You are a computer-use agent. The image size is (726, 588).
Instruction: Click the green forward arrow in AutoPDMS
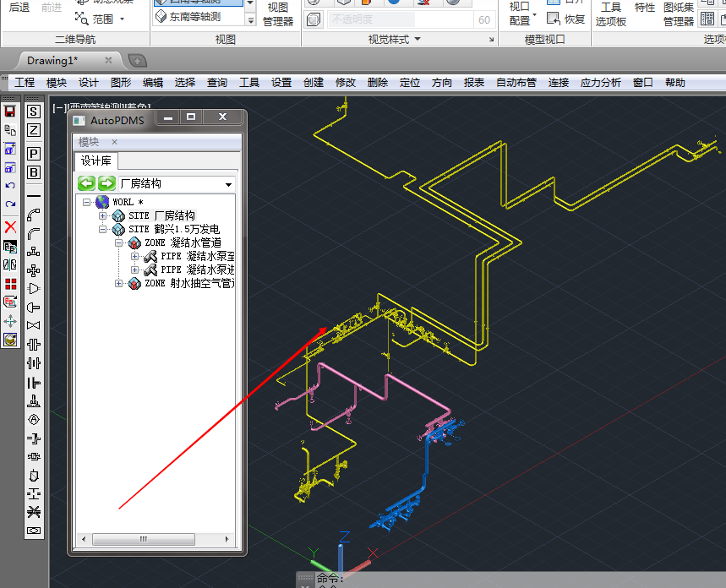coord(106,183)
